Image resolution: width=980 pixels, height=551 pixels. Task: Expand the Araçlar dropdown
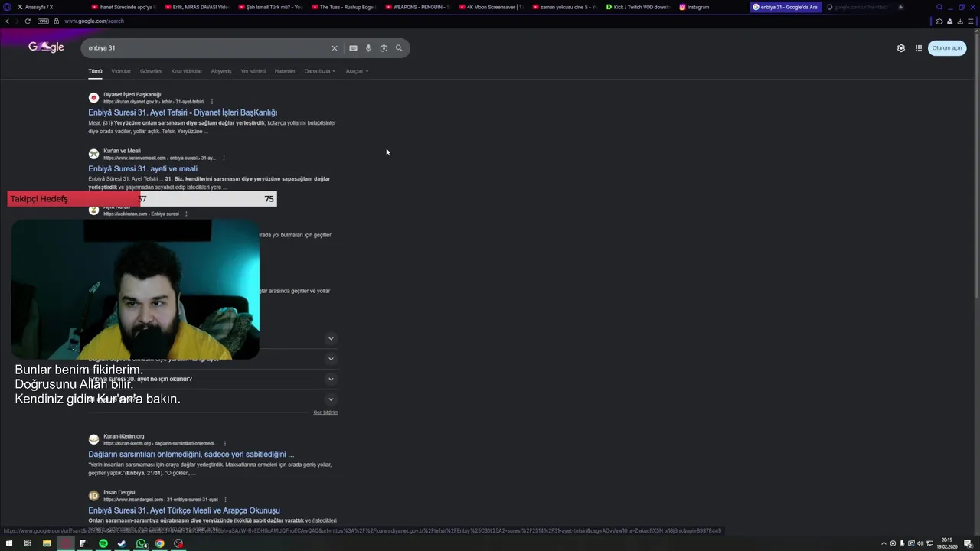357,71
